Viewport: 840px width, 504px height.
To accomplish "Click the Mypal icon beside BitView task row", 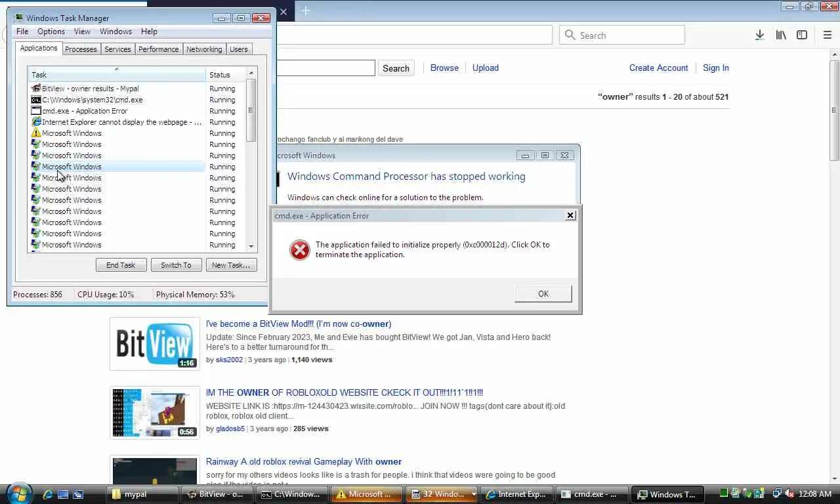I will coord(36,89).
